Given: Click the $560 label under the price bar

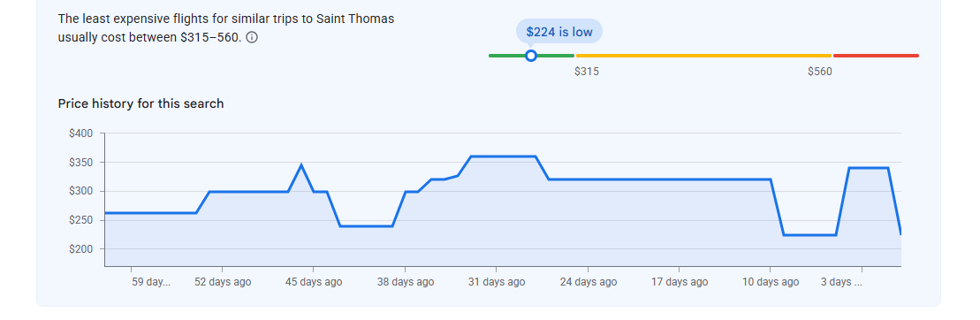Looking at the screenshot, I should click(x=820, y=72).
